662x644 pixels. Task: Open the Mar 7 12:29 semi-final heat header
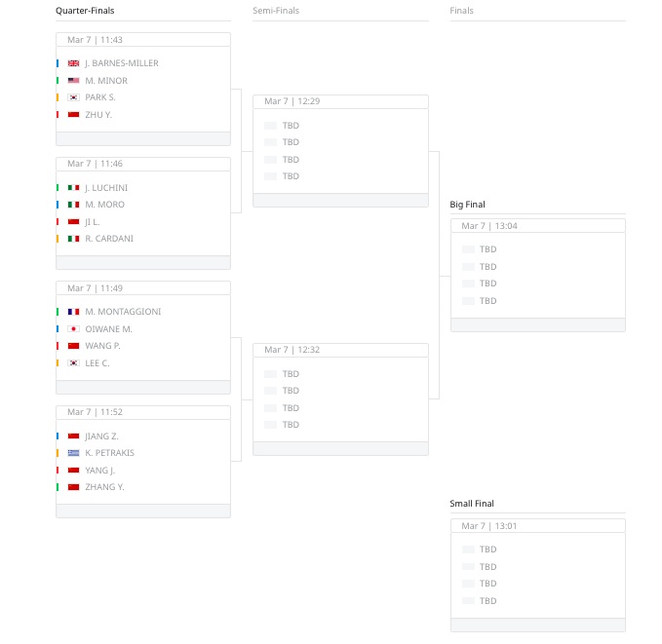(x=340, y=101)
